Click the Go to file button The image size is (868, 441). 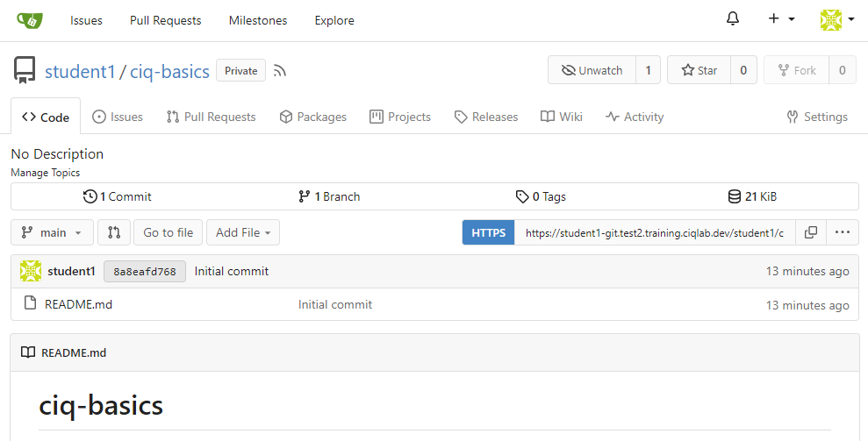coord(168,232)
